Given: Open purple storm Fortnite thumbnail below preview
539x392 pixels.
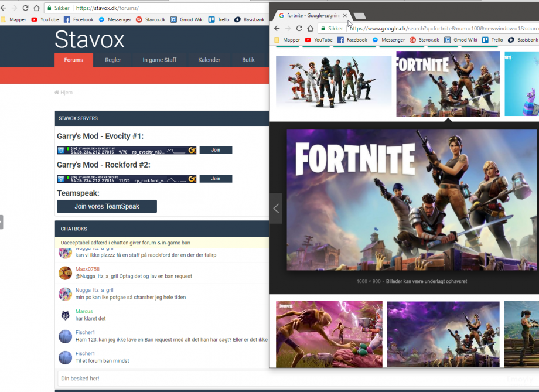Looking at the screenshot, I should (443, 334).
